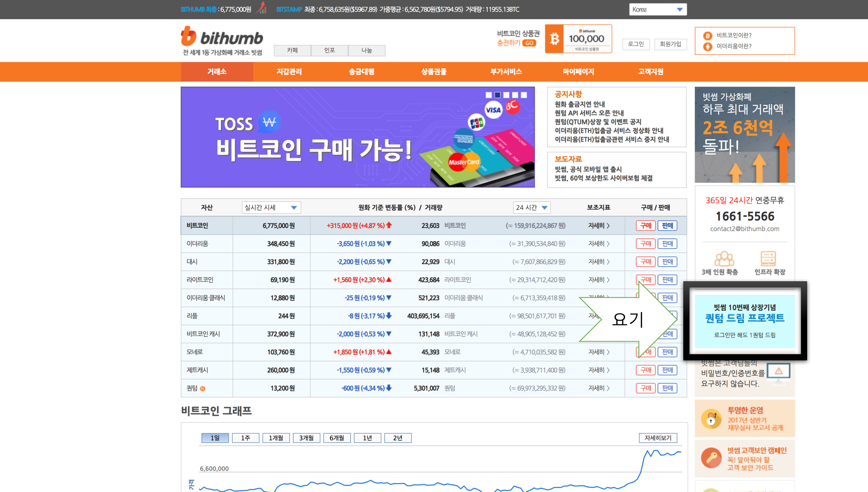Click the contact2@bithumb.com email address
The height and width of the screenshot is (492, 868).
(x=745, y=229)
